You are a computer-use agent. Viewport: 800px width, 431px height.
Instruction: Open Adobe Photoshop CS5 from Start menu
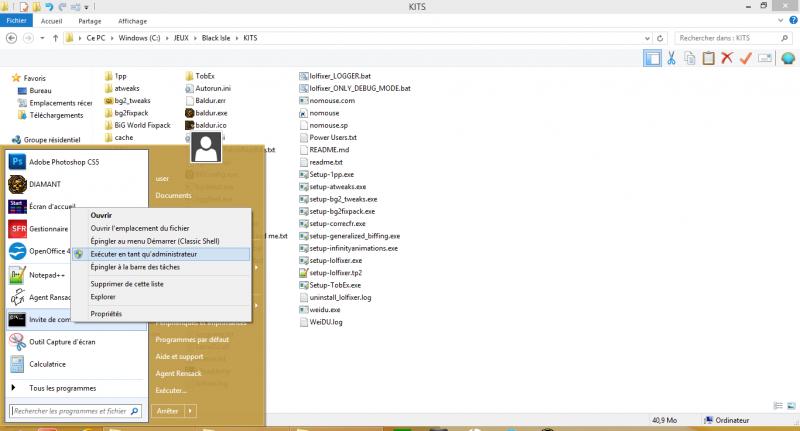coord(77,162)
